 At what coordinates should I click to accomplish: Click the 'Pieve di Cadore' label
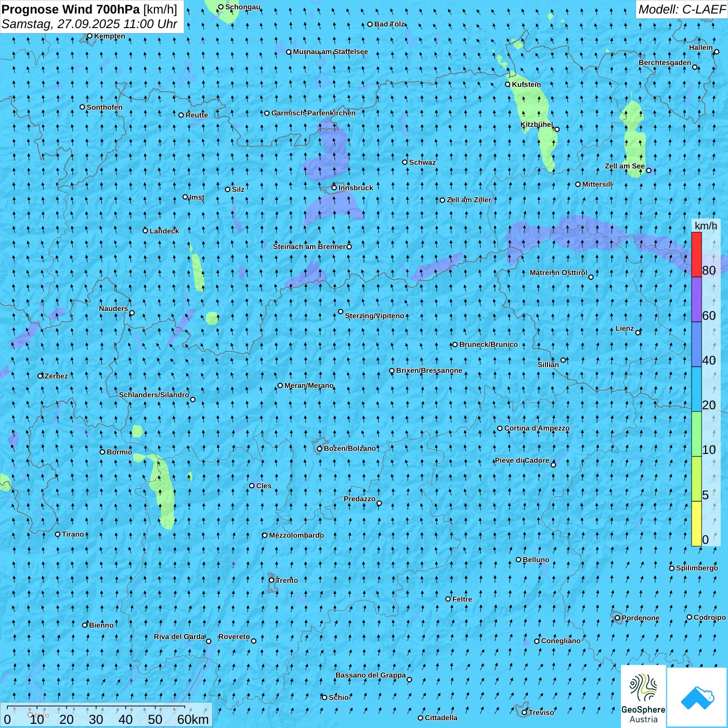click(x=522, y=460)
